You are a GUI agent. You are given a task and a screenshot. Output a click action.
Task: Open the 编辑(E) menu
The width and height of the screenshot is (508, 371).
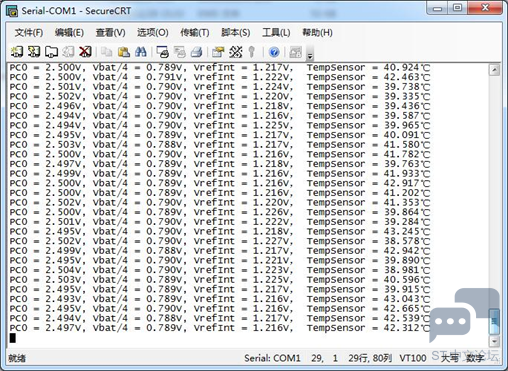point(69,32)
